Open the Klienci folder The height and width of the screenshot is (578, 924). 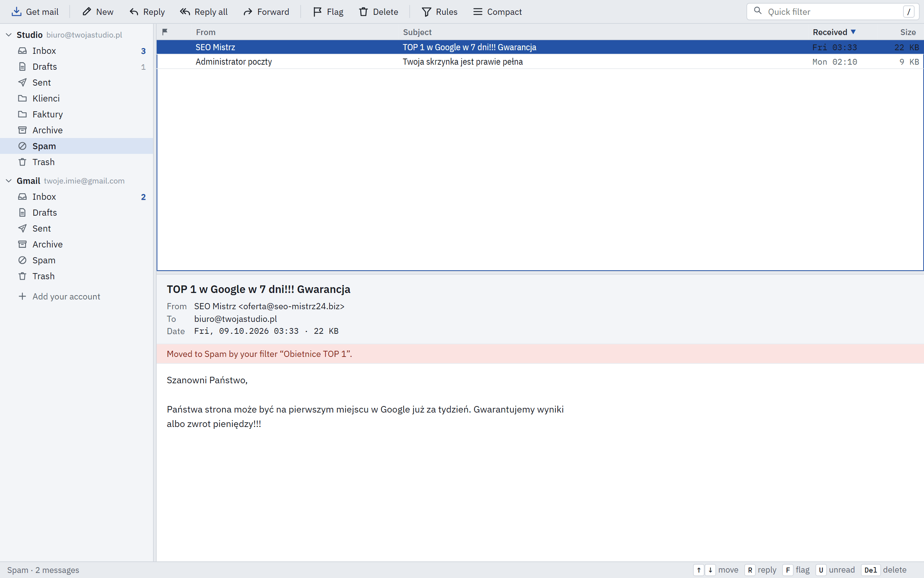(77, 98)
